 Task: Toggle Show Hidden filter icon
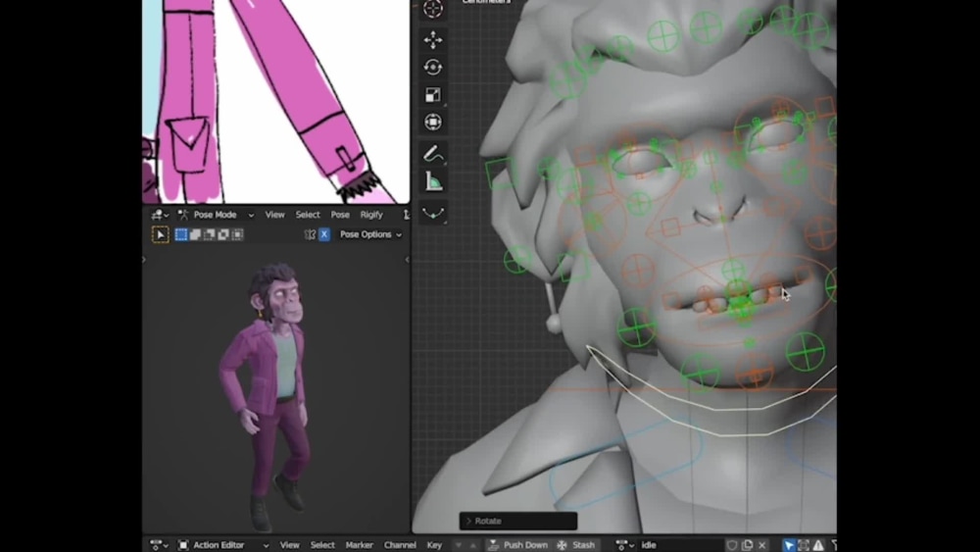pyautogui.click(x=804, y=545)
